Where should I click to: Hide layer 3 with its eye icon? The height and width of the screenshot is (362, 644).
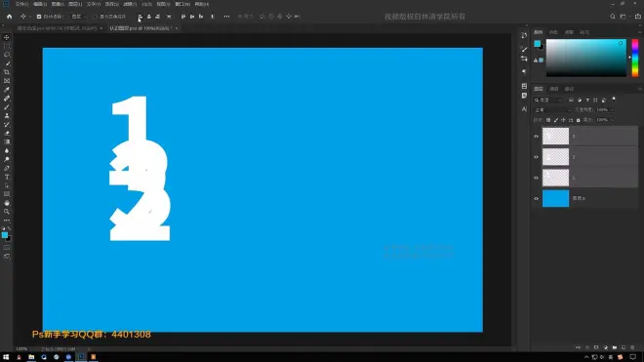[x=536, y=136]
